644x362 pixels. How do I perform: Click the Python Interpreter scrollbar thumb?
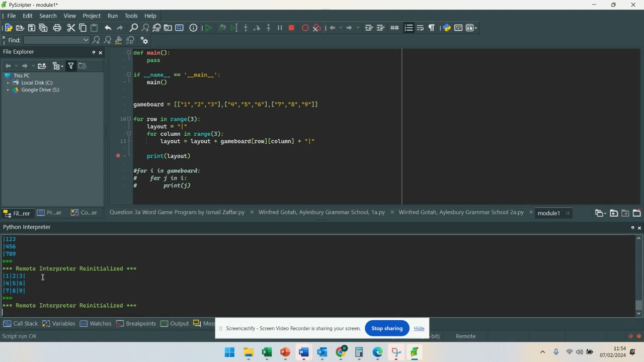639,305
